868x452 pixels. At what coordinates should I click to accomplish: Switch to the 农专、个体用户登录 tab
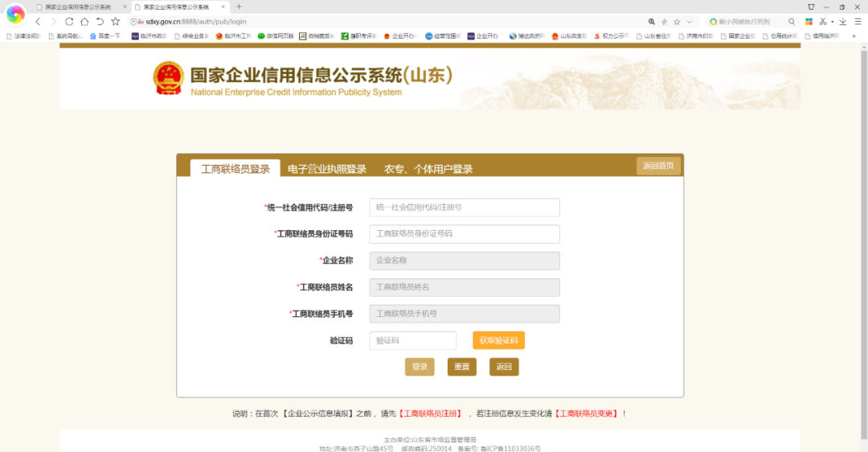click(428, 169)
